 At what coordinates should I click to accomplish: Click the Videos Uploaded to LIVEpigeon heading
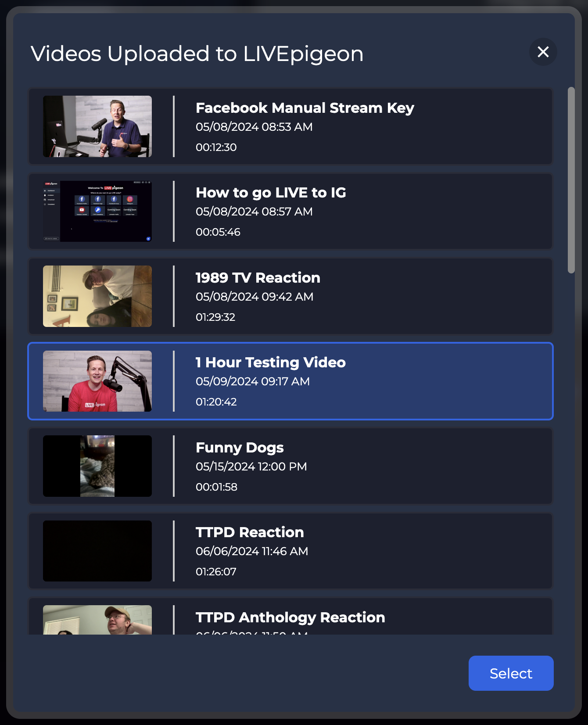pos(197,54)
